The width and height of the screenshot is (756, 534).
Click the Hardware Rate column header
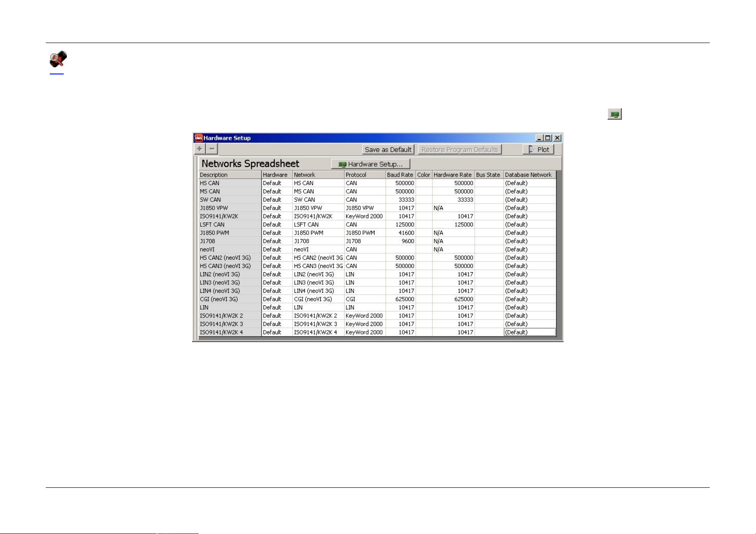point(453,175)
